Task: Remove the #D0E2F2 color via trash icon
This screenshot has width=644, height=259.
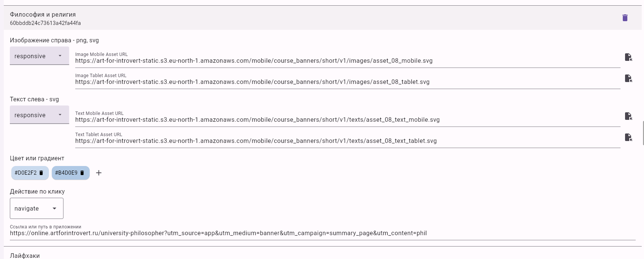Action: [x=42, y=173]
